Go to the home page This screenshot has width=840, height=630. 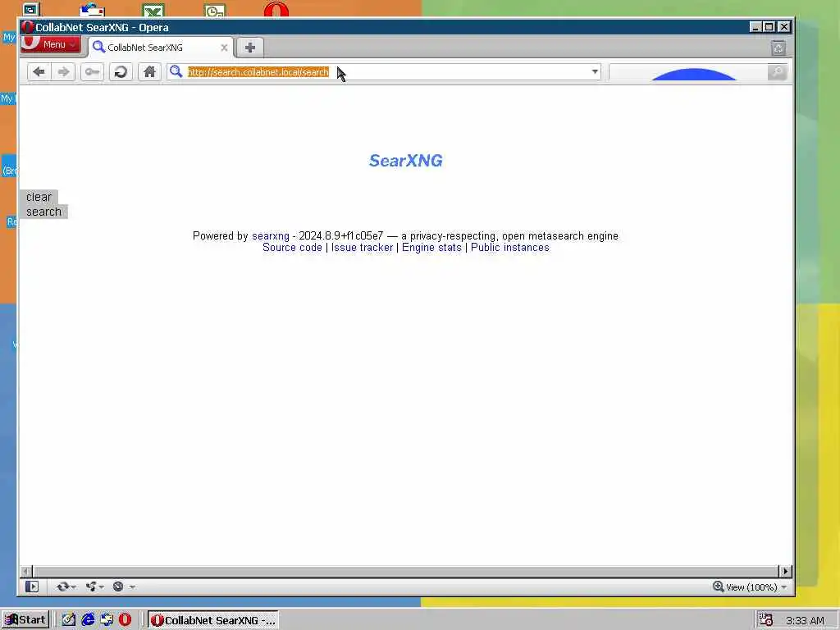[149, 72]
